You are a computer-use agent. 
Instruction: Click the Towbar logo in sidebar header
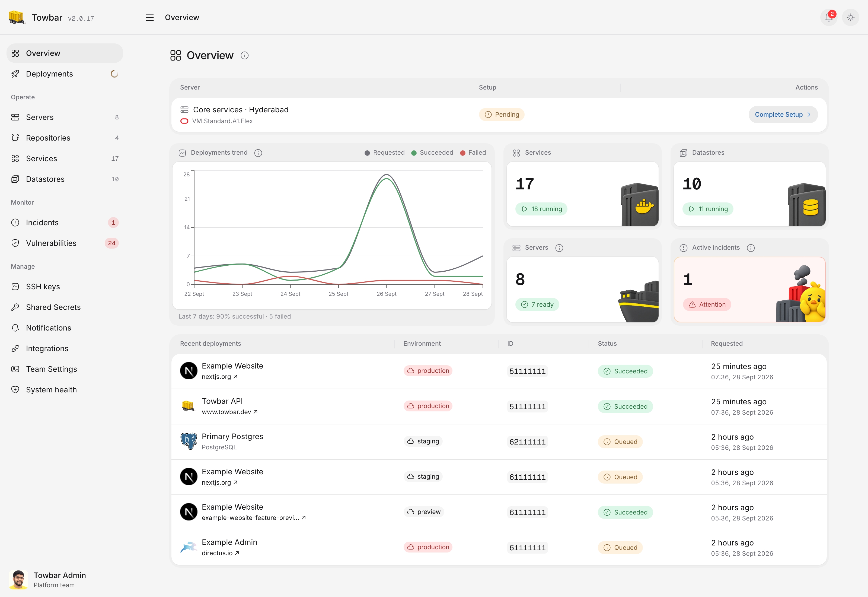point(17,17)
